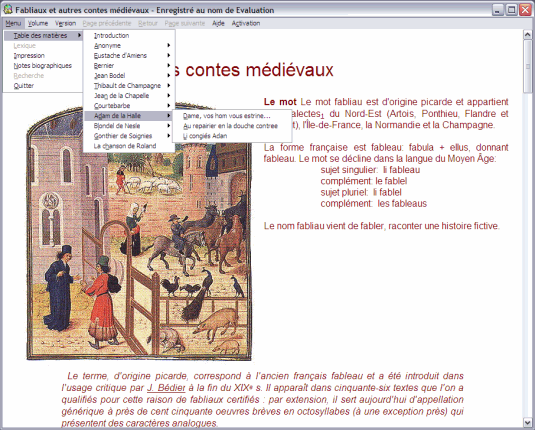535x430 pixels.
Task: Open the Activation menu
Action: click(246, 23)
